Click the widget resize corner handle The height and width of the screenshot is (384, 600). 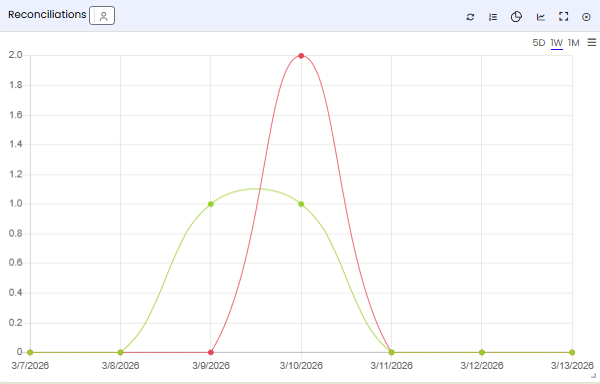[x=593, y=375]
